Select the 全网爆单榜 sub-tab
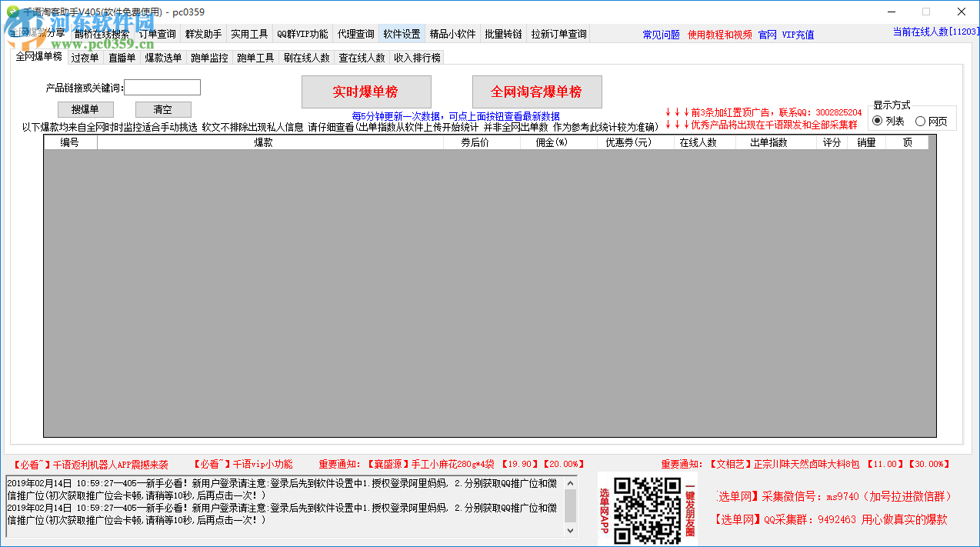The height and width of the screenshot is (547, 980). [x=38, y=56]
